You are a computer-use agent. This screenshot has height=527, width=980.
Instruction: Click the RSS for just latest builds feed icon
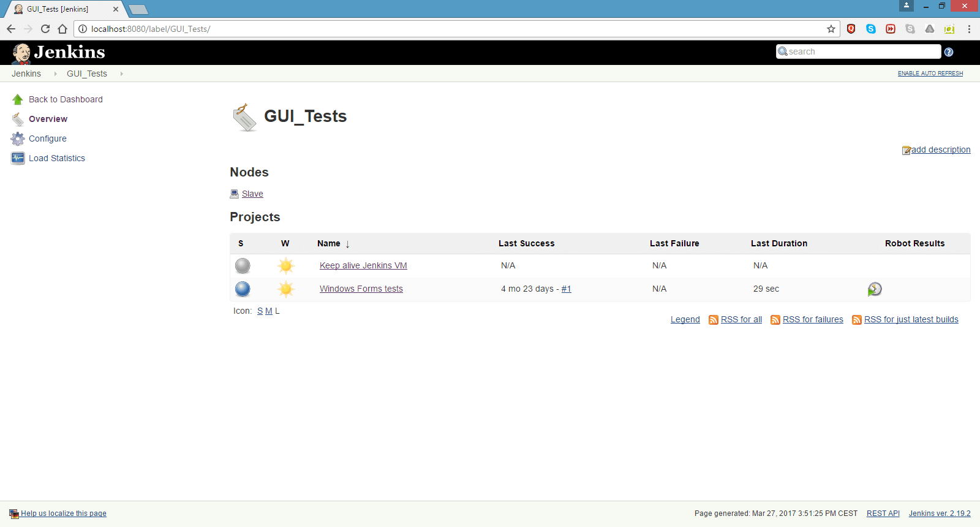coord(857,320)
